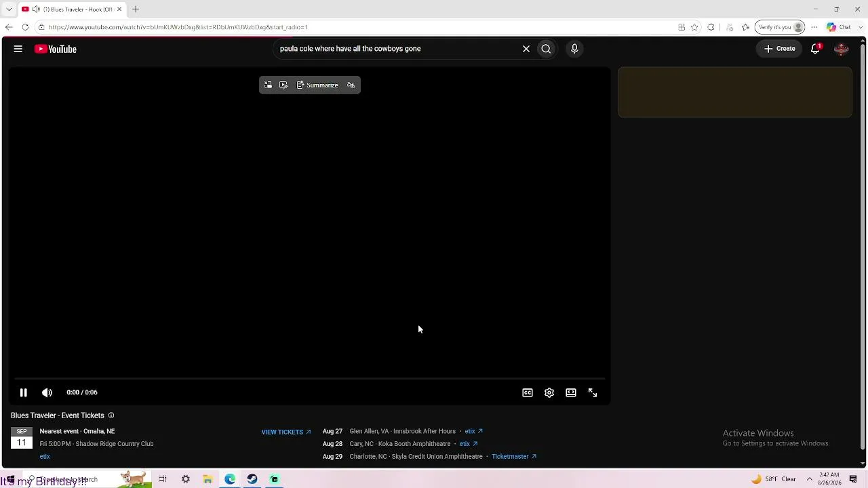Open the Copilot Chat button

[x=839, y=27]
